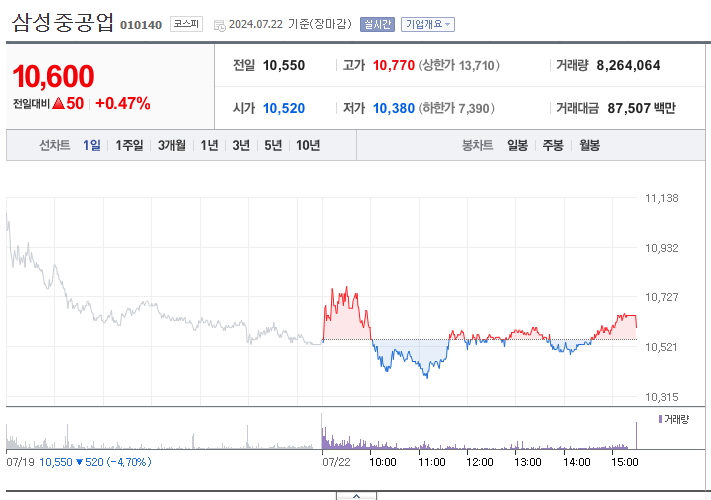Click the 거래대금 value 87,507 백만

[642, 108]
